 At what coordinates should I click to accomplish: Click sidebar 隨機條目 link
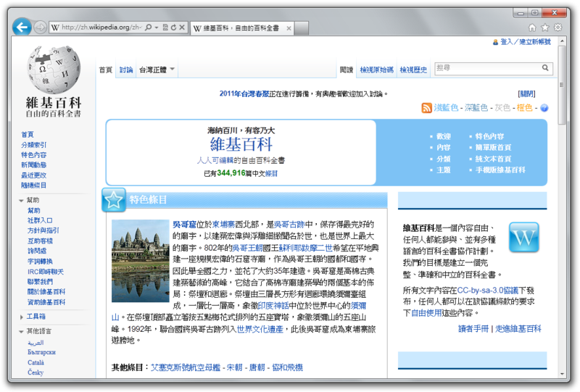(33, 185)
